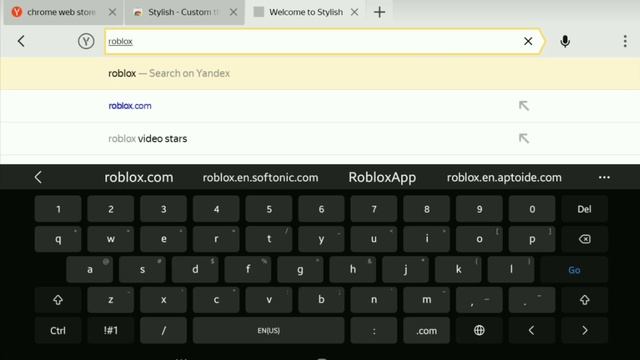640x360 pixels.
Task: Choose roblox — Search on Yandex suggestion
Action: [x=320, y=73]
